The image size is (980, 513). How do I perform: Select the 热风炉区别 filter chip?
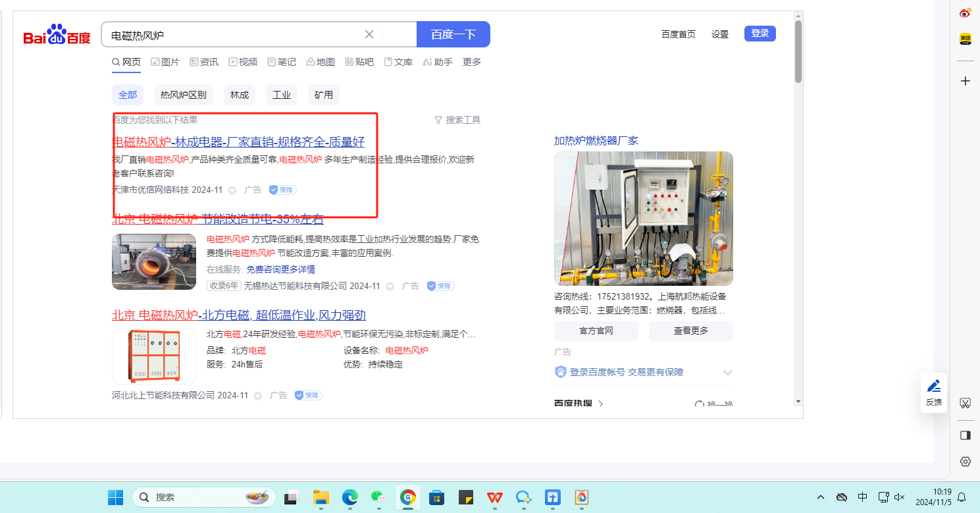click(x=184, y=95)
